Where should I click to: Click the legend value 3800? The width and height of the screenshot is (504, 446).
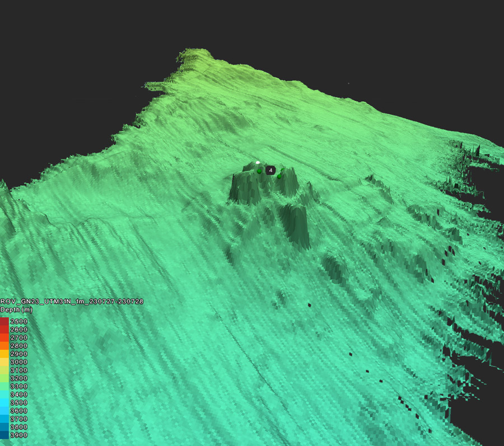pyautogui.click(x=19, y=427)
